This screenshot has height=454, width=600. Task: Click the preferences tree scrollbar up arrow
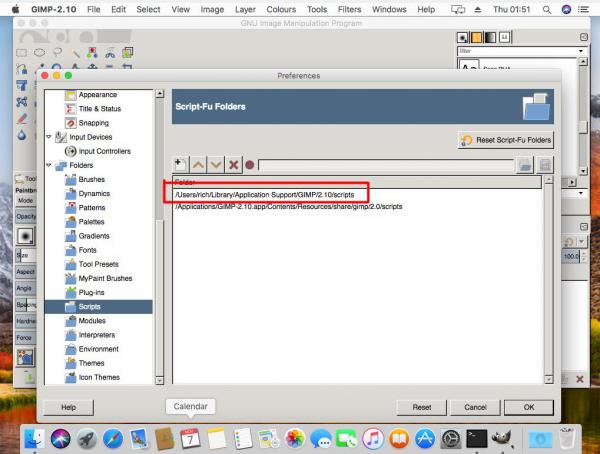pos(160,93)
